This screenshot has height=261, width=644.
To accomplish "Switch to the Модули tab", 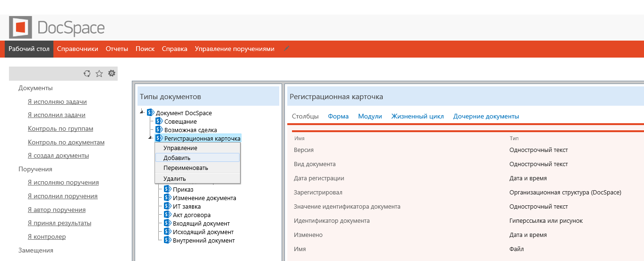I will tap(370, 116).
